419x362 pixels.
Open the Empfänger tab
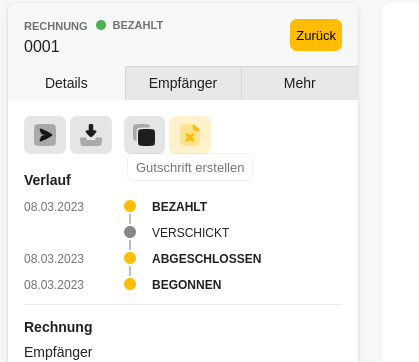click(x=183, y=83)
